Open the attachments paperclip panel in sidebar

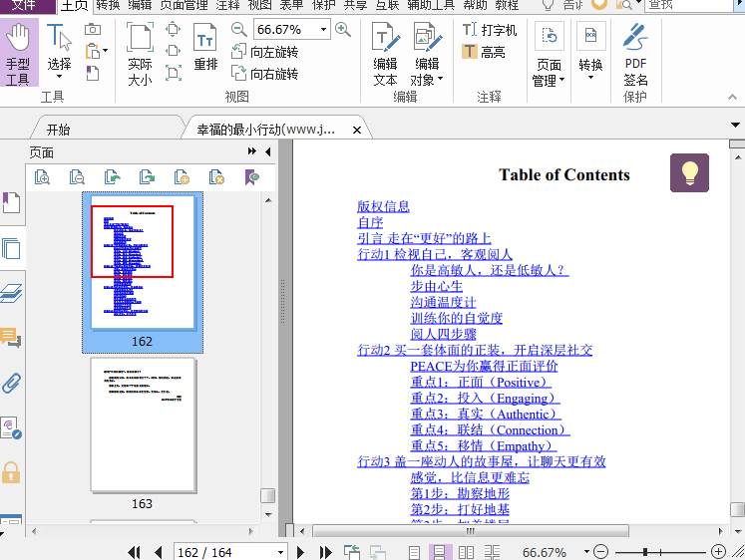(11, 383)
